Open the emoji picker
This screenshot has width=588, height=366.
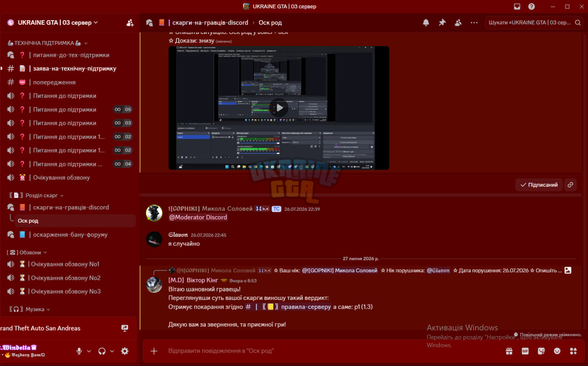pos(557,351)
